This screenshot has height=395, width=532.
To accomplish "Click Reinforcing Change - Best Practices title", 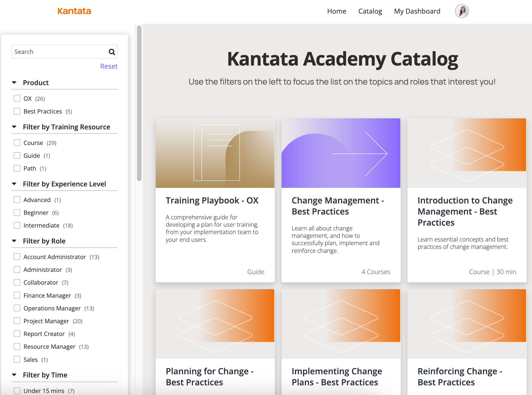I will point(460,377).
